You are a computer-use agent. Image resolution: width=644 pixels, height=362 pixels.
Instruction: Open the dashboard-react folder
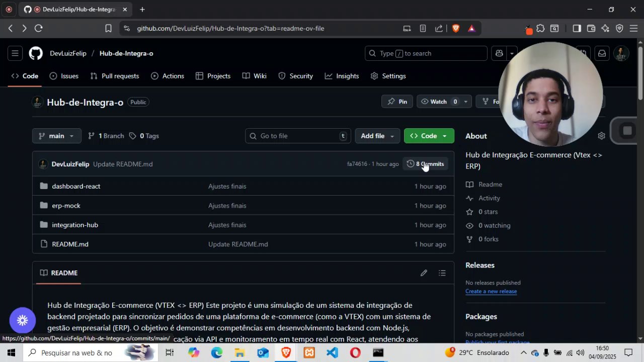[x=76, y=186]
